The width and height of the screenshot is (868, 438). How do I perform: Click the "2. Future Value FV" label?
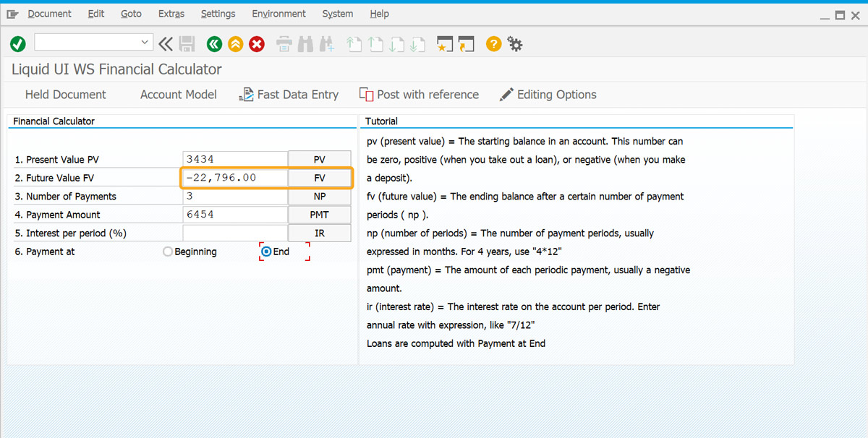tap(54, 178)
